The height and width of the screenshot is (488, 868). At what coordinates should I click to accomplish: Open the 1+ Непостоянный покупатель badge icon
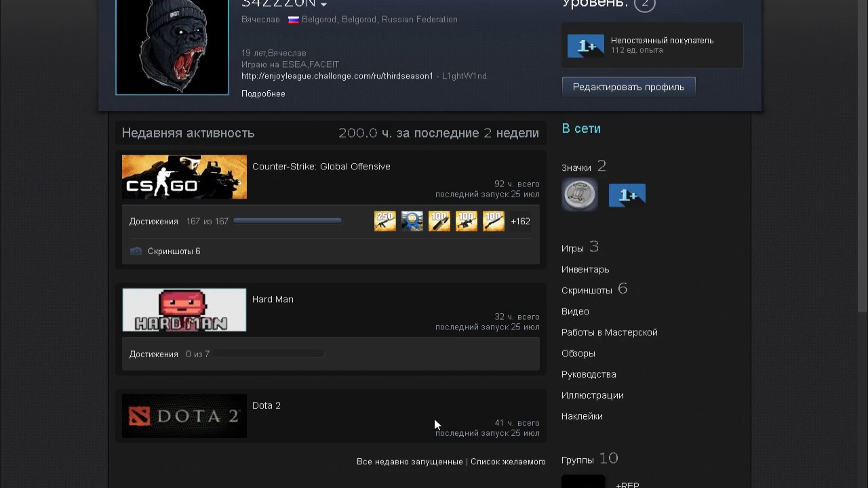pos(586,45)
